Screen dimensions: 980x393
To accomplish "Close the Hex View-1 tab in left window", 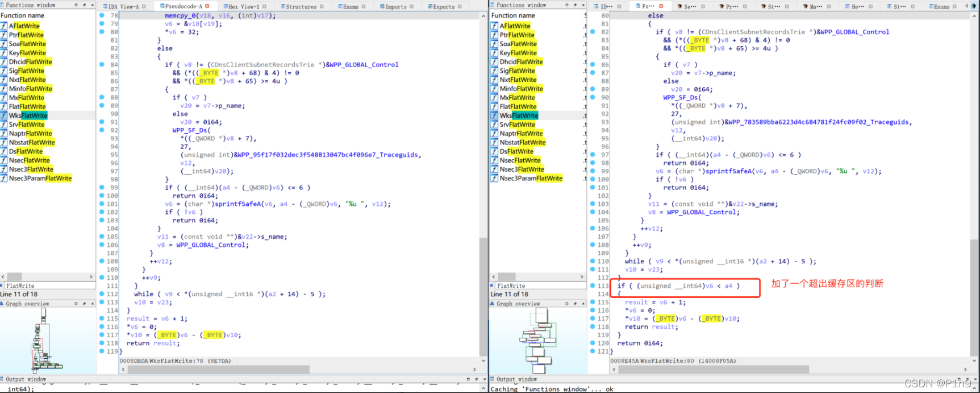I will pos(264,7).
